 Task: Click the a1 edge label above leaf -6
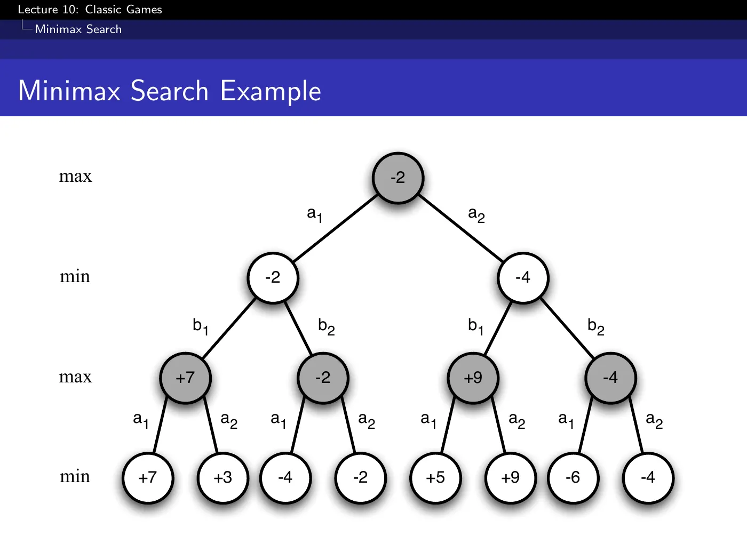[567, 420]
